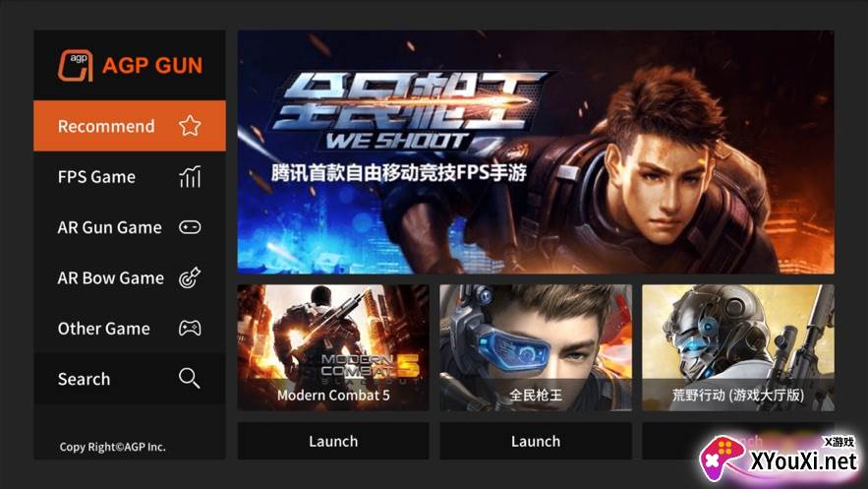Click the bar chart icon beside FPS Game
868x489 pixels.
click(190, 177)
